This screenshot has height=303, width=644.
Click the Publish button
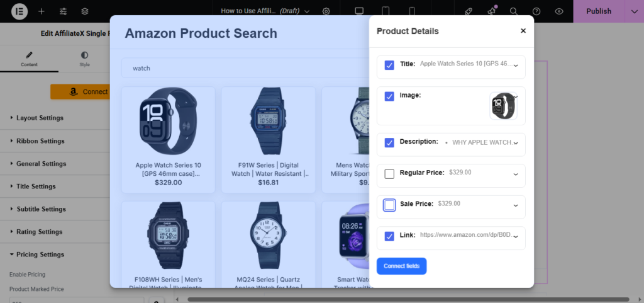598,11
